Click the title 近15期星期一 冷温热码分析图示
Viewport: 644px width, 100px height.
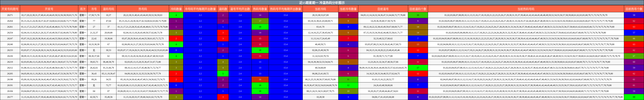(322, 3)
